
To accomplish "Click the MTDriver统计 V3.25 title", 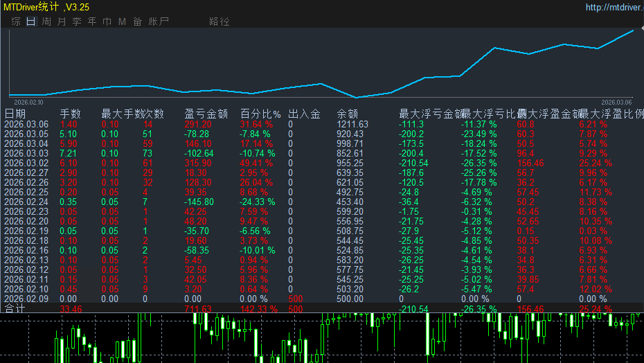I will [46, 7].
